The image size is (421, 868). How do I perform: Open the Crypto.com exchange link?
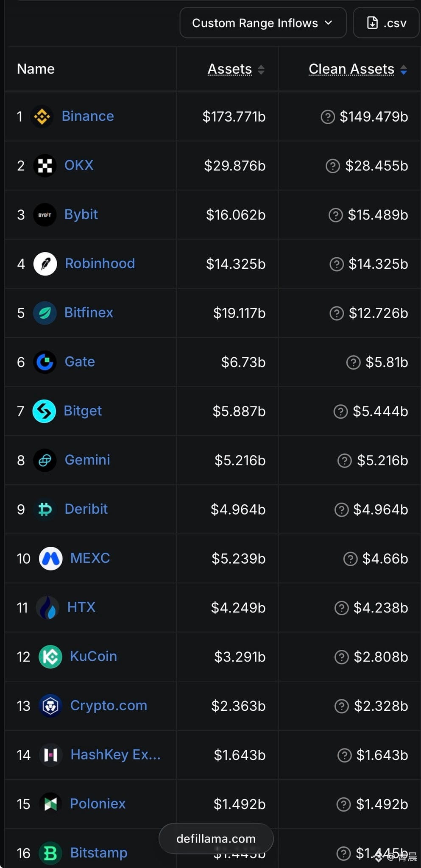coord(109,705)
